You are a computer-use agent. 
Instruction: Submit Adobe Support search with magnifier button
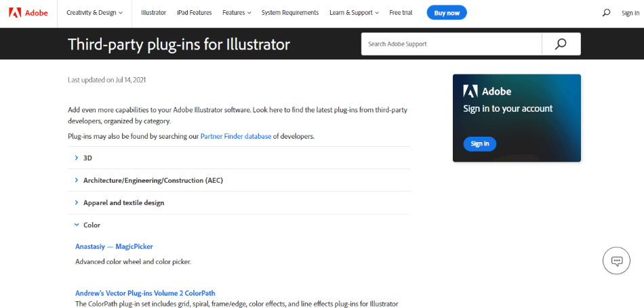click(561, 44)
